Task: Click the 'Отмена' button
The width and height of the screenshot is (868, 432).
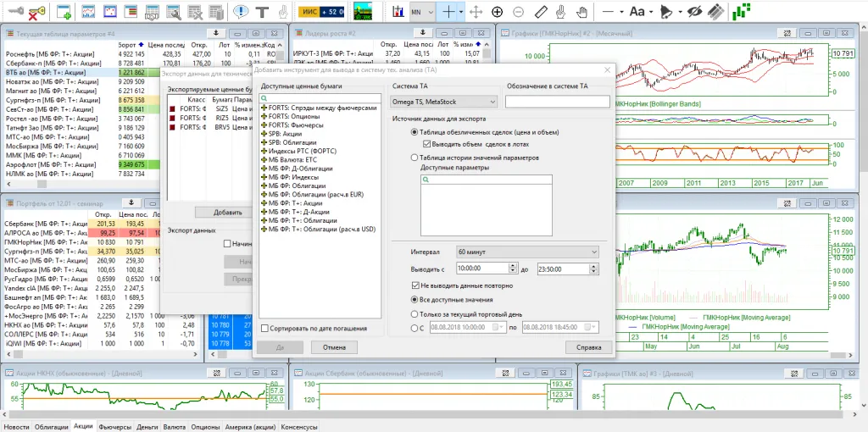Action: click(334, 347)
